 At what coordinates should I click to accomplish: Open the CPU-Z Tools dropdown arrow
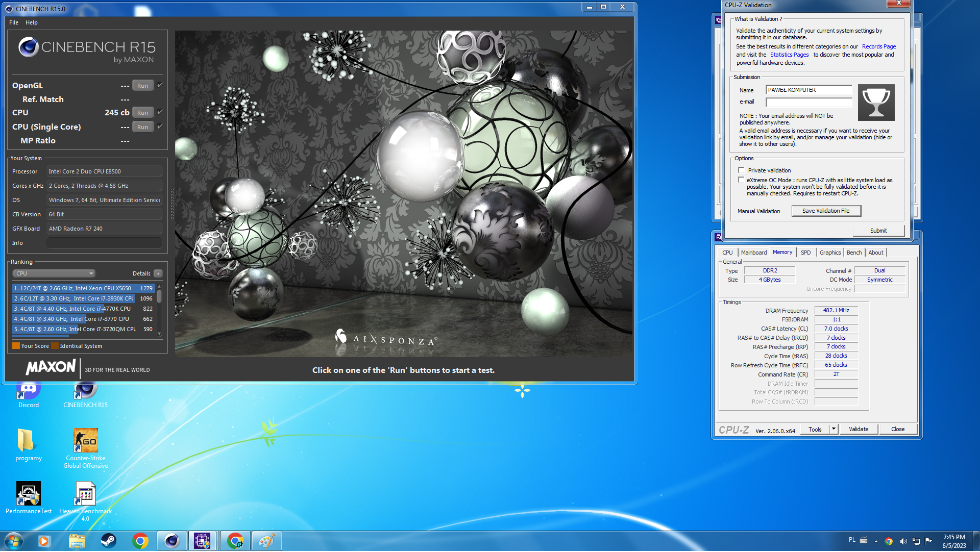tap(834, 430)
